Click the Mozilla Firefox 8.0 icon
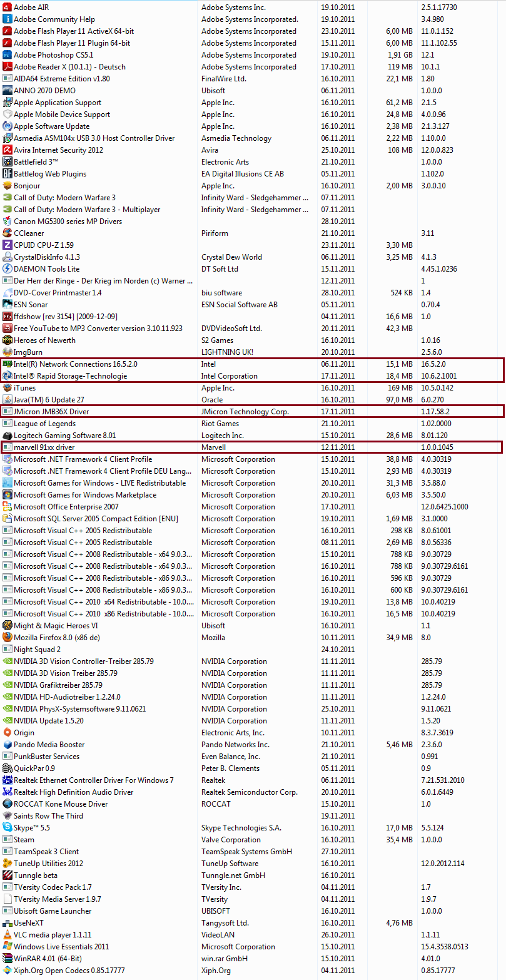Screen dimensions: 506x980 [x=8, y=638]
